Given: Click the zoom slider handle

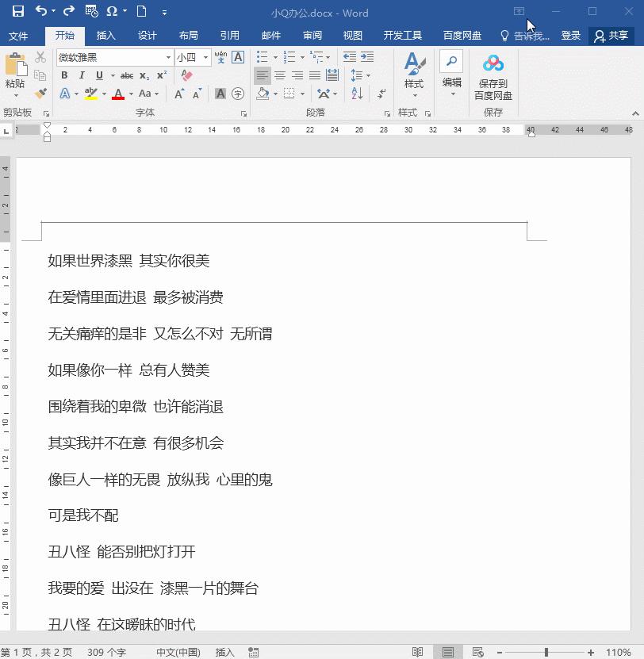Looking at the screenshot, I should tap(546, 653).
